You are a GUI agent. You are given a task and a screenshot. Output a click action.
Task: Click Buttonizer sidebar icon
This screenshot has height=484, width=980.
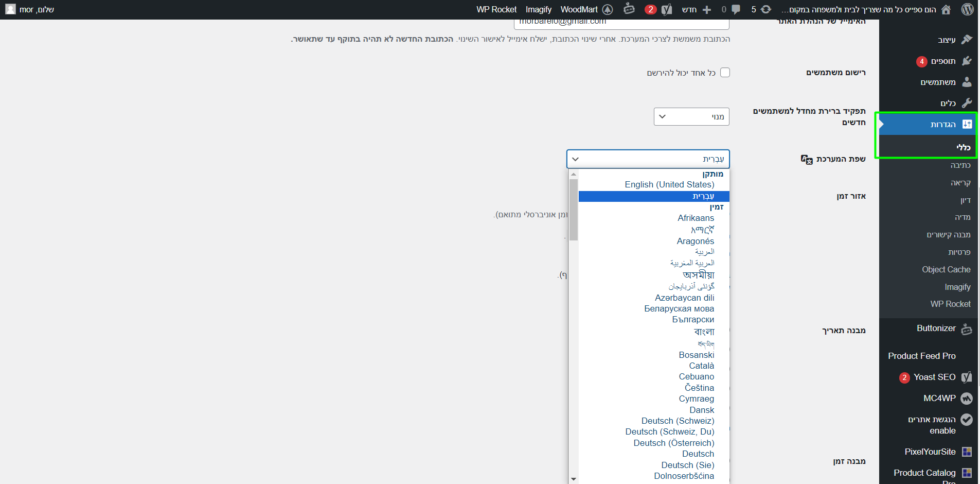967,329
